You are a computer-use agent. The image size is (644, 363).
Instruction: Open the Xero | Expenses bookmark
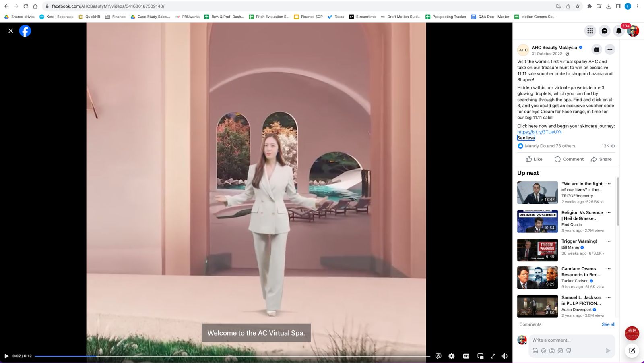[x=56, y=17]
